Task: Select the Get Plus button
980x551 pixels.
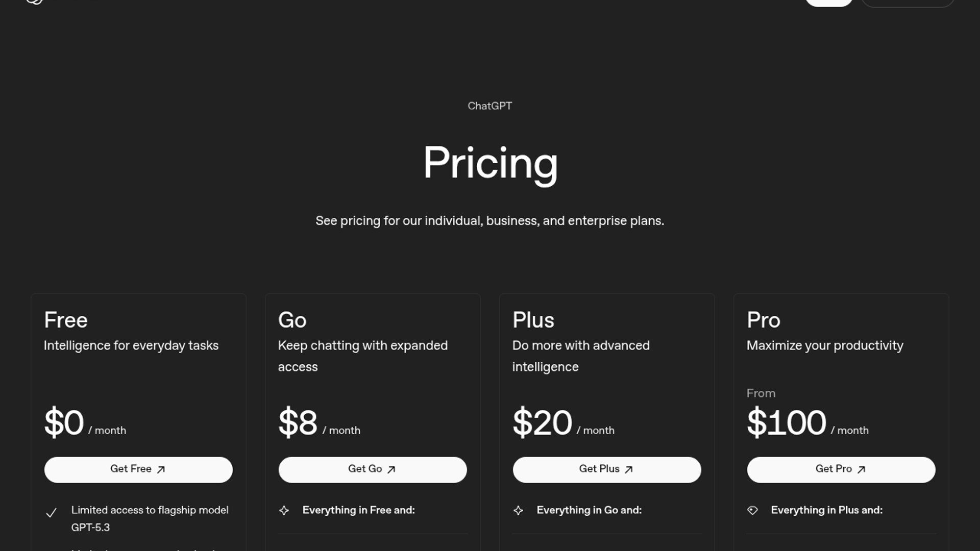Action: [x=607, y=469]
